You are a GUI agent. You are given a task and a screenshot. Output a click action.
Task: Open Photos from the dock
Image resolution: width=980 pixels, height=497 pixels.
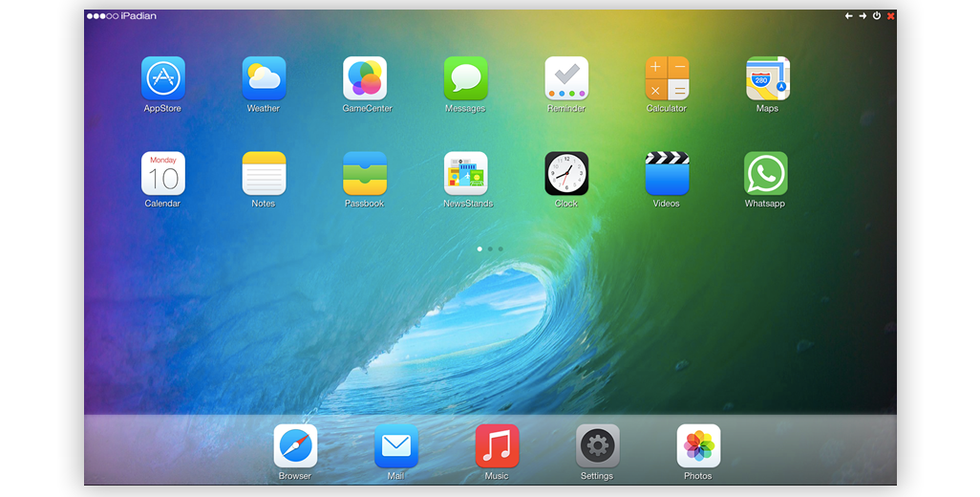(699, 445)
